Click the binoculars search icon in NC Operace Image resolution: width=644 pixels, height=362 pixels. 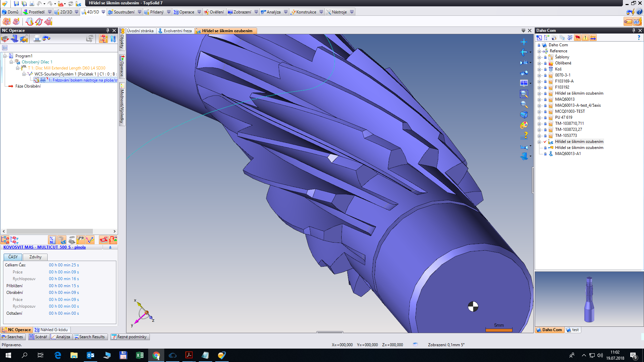click(x=46, y=39)
